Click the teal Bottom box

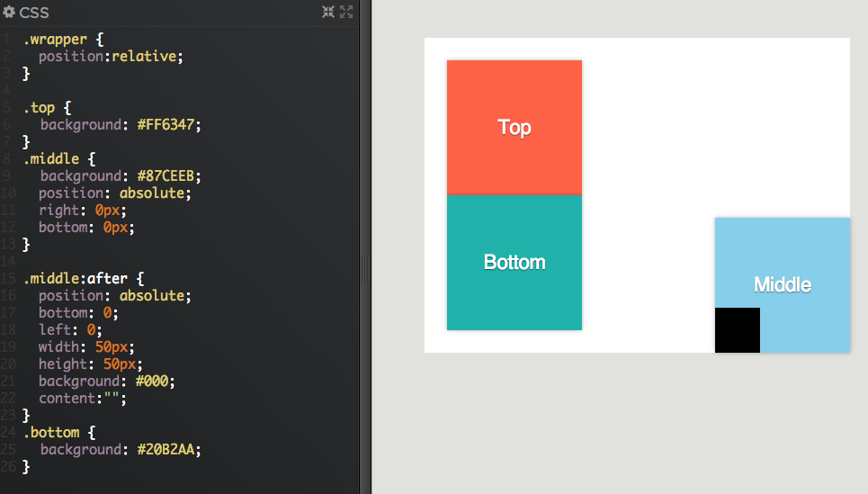tap(515, 263)
